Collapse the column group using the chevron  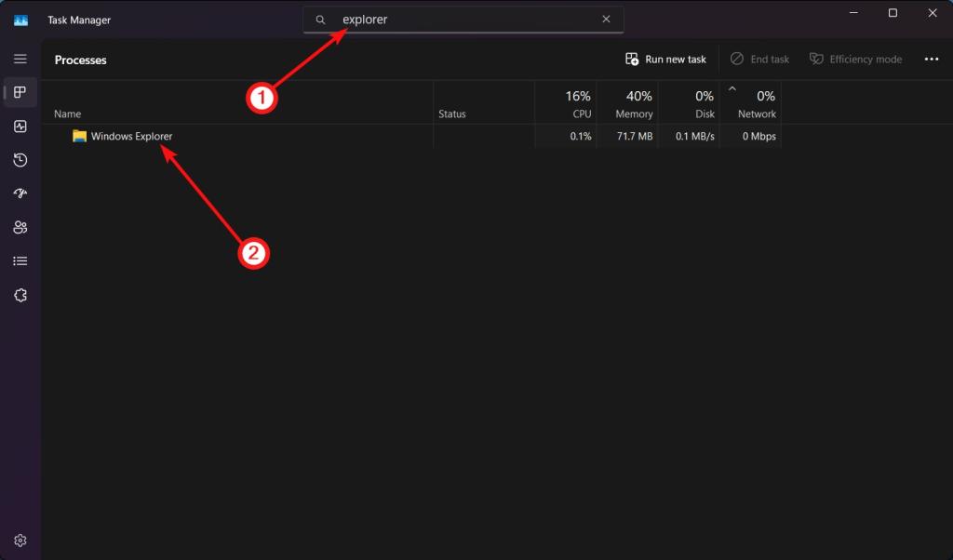point(731,89)
